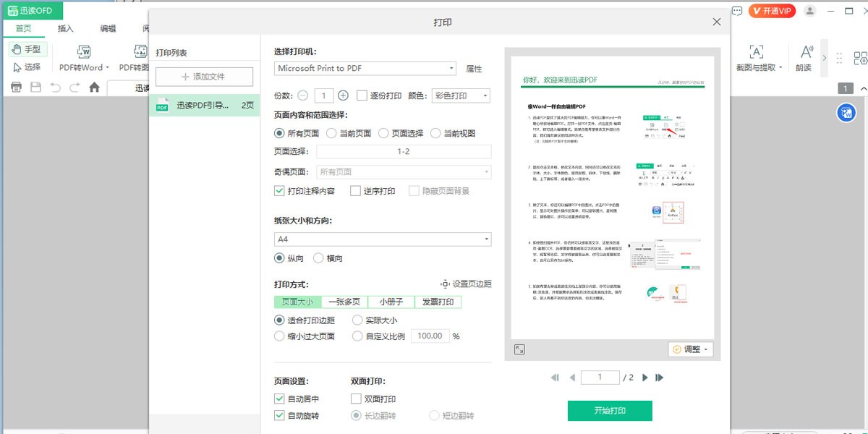Click the 添加文件 button
Screen dimensions: 868x434
[205, 77]
